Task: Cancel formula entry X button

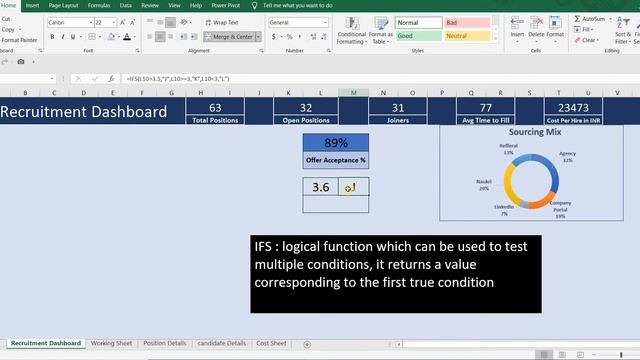Action: [78, 78]
